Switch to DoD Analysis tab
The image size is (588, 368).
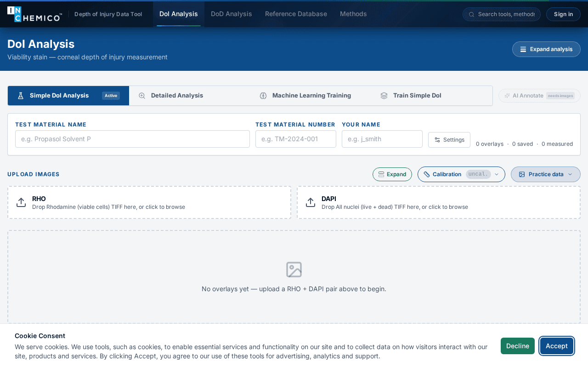pos(232,14)
